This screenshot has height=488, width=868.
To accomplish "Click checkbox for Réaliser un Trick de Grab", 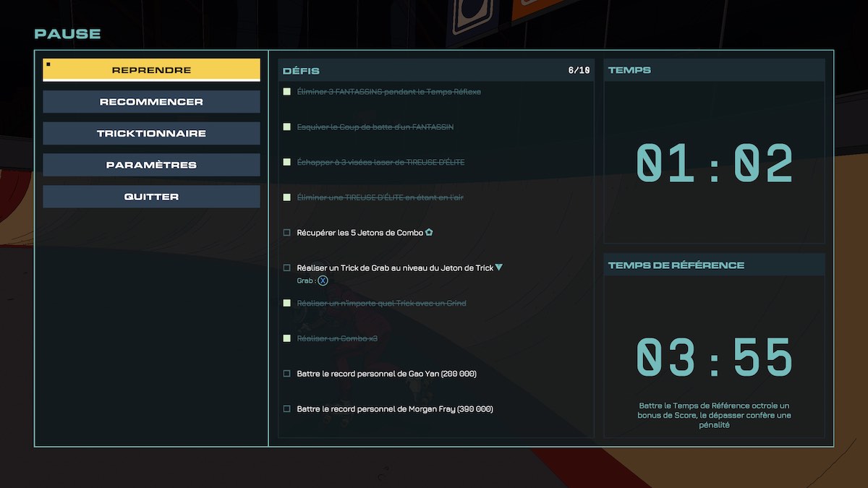I will point(287,267).
